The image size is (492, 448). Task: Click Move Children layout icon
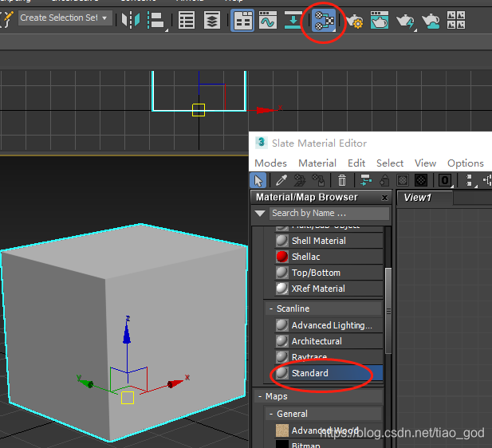point(366,180)
